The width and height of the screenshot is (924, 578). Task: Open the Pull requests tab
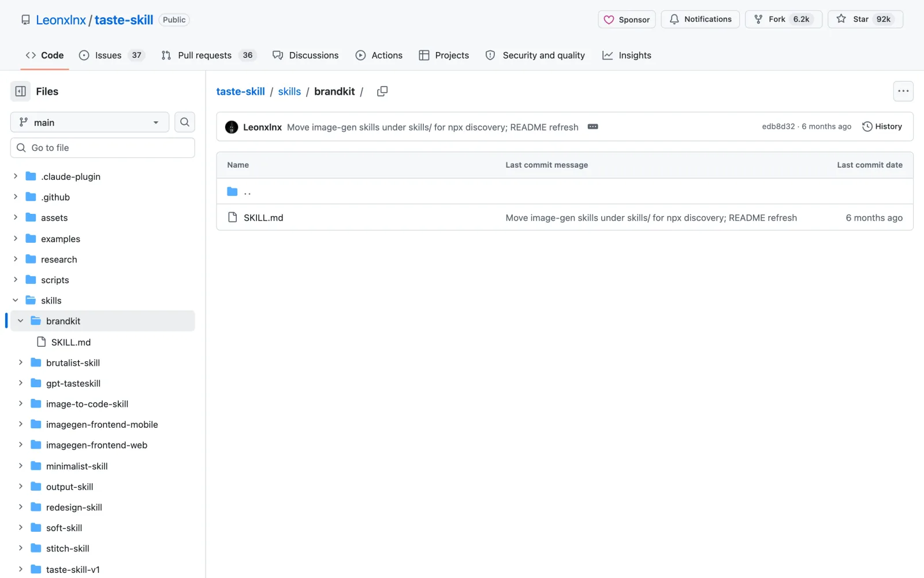click(x=209, y=55)
